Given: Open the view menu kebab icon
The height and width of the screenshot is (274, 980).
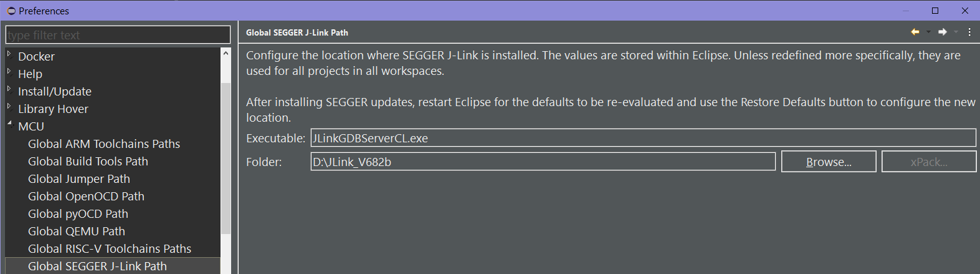Looking at the screenshot, I should 969,32.
